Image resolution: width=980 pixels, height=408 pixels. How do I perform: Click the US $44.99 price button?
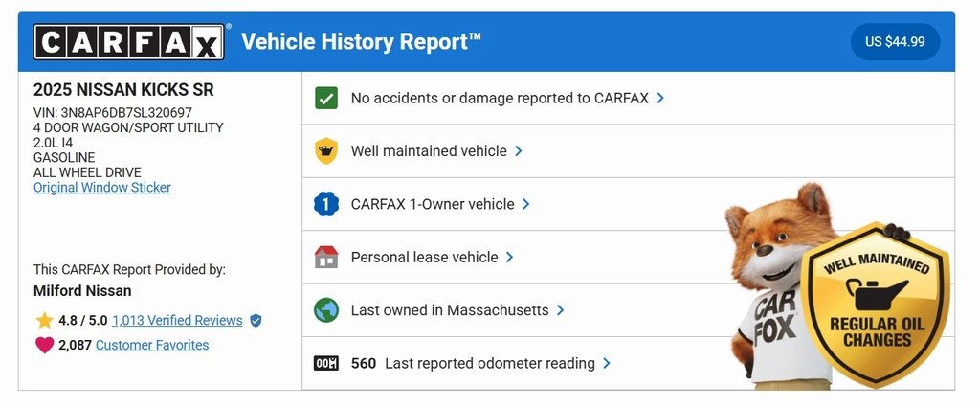point(895,42)
